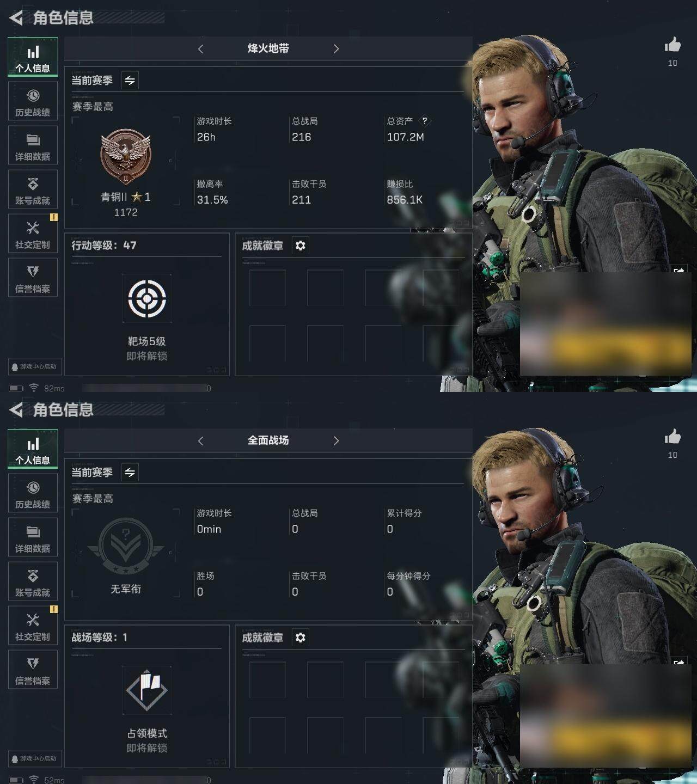697x784 pixels.
Task: Open 详细数据 in the upper sidebar
Action: point(33,145)
